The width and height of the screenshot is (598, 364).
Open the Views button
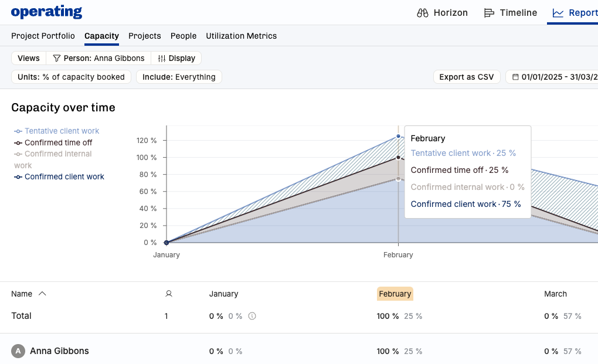coord(29,58)
